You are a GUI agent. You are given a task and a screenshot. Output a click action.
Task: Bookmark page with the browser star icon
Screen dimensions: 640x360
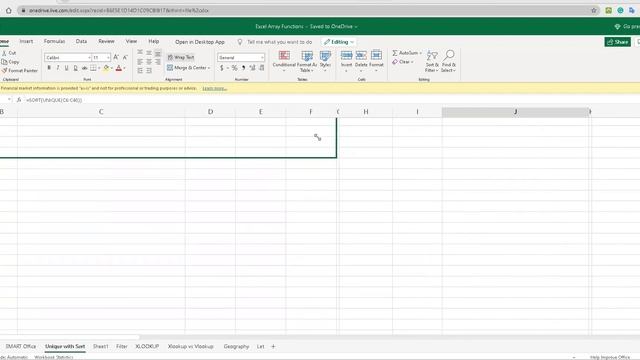point(594,11)
